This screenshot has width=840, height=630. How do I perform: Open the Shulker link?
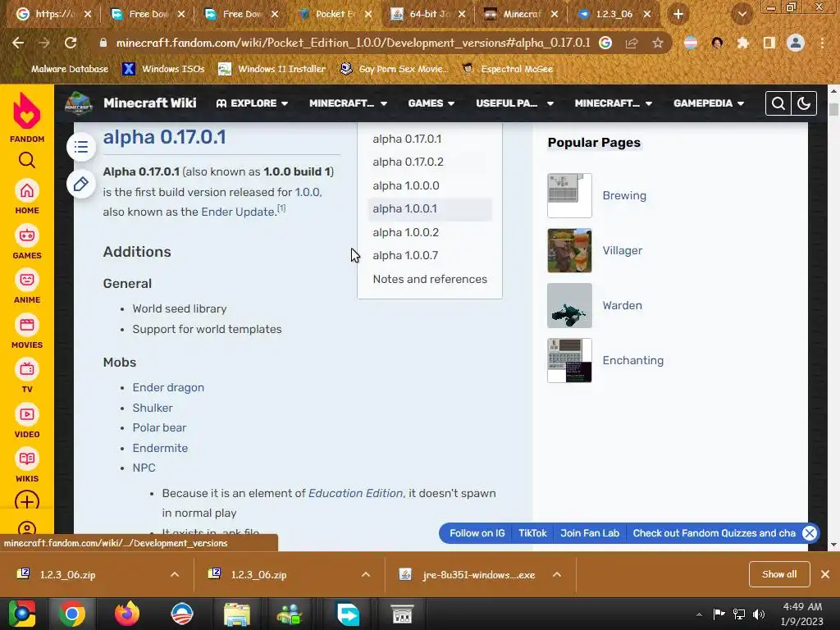point(153,408)
